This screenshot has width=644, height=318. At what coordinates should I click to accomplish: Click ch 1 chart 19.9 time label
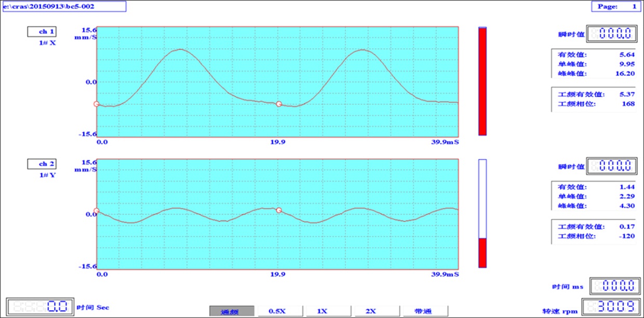coord(277,141)
